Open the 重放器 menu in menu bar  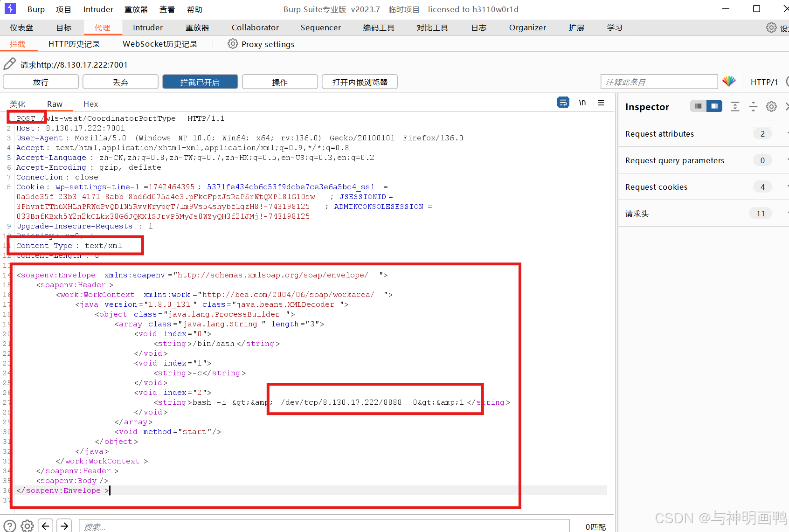coord(136,9)
